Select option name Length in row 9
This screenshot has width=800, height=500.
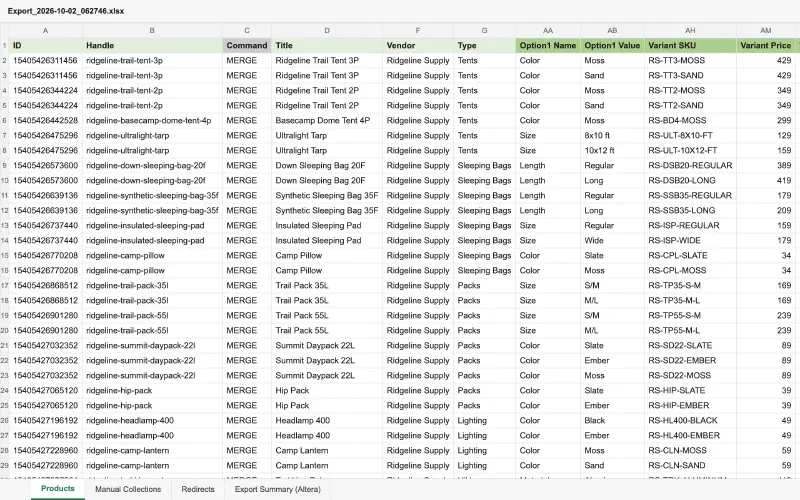(x=548, y=165)
